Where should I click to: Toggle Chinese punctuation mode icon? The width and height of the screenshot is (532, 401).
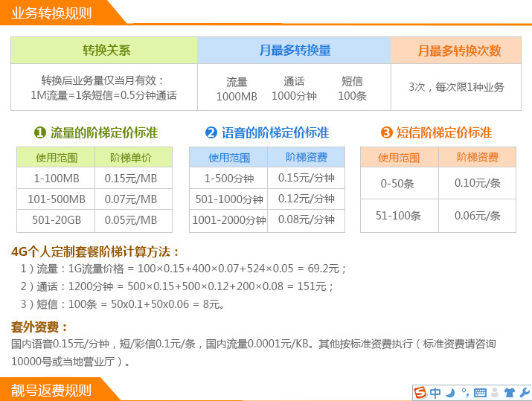[465, 393]
